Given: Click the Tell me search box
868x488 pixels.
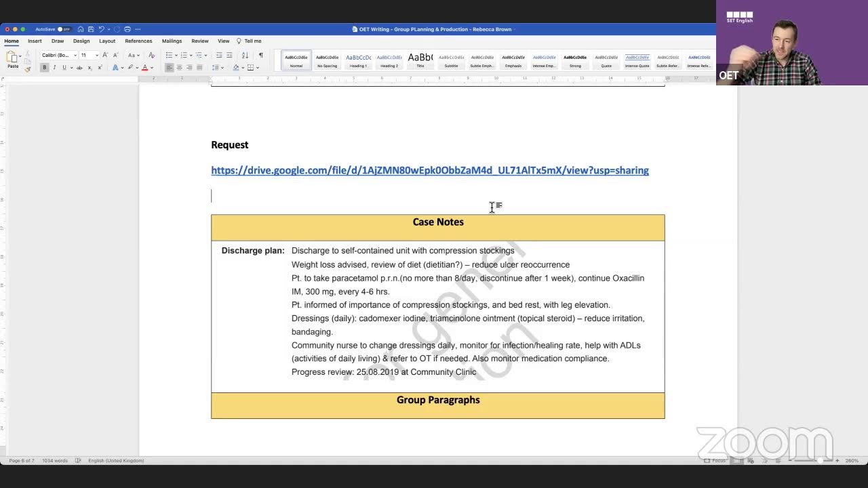Looking at the screenshot, I should coord(249,41).
